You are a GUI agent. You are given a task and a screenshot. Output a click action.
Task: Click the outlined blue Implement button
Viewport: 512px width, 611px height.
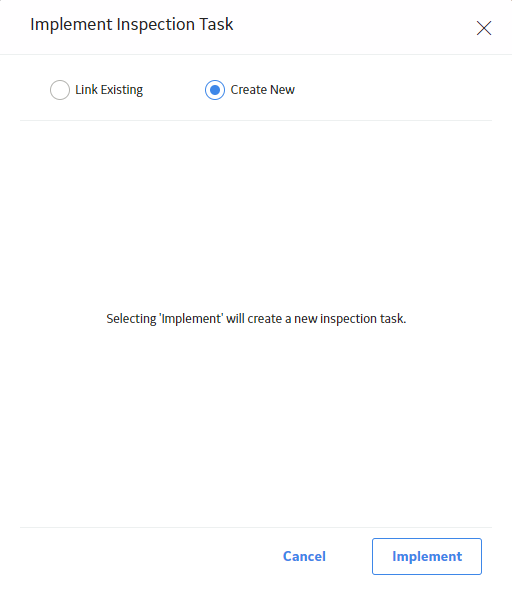coord(427,556)
